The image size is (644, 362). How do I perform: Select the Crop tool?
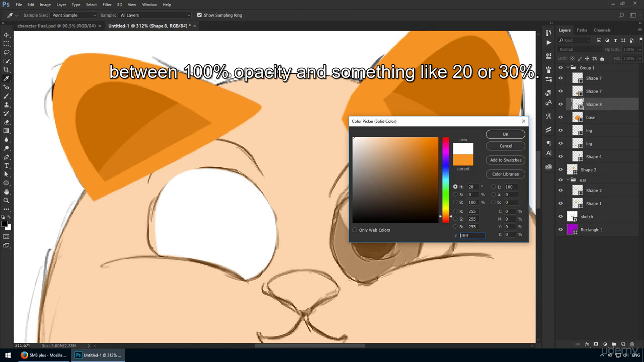coord(7,70)
